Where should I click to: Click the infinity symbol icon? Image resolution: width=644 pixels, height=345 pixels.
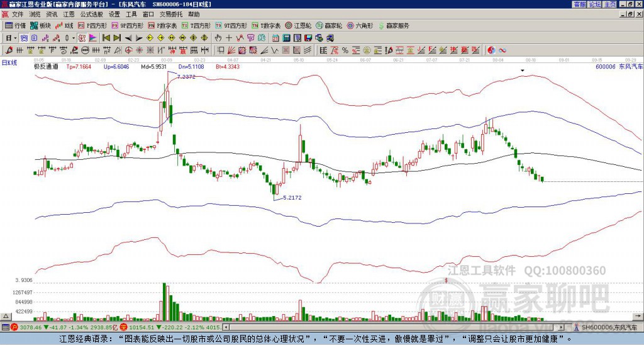click(x=502, y=50)
